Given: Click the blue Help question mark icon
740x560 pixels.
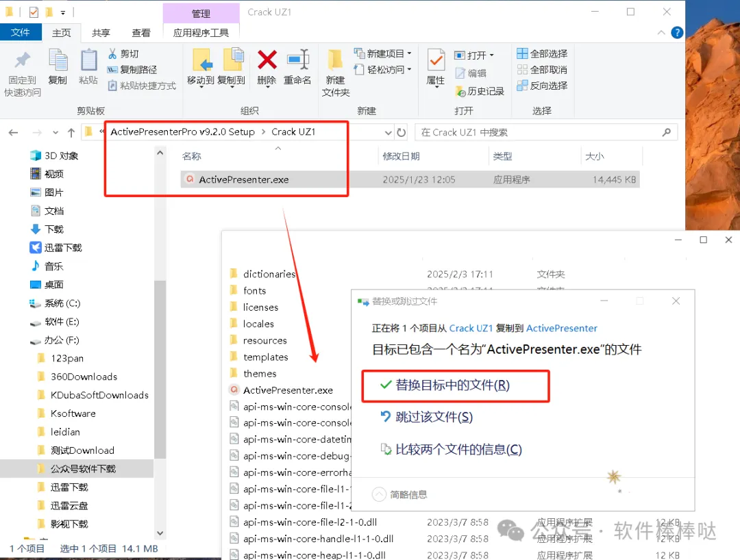Looking at the screenshot, I should click(x=677, y=33).
